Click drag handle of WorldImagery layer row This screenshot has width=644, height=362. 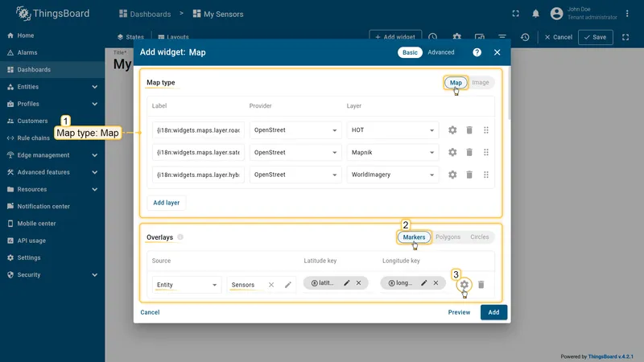pyautogui.click(x=486, y=175)
